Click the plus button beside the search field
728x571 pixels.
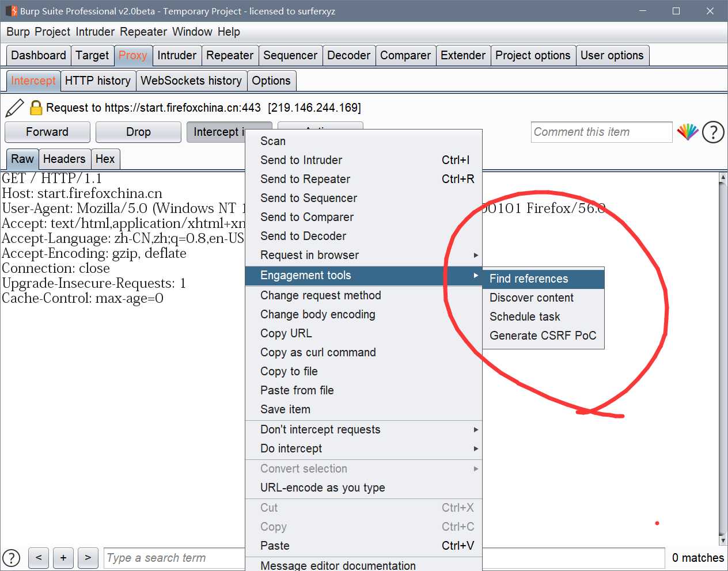[63, 557]
